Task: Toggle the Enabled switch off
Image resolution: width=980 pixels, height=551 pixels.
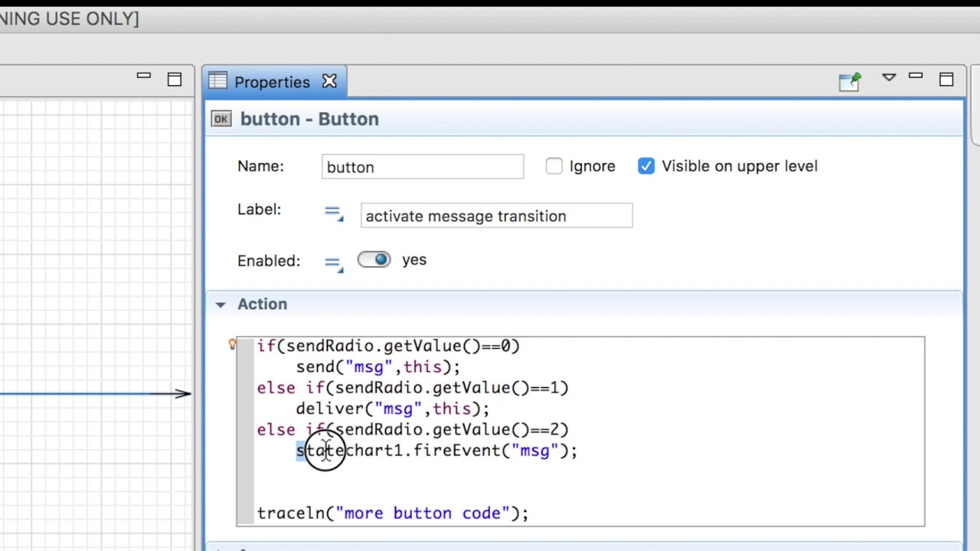Action: point(374,260)
